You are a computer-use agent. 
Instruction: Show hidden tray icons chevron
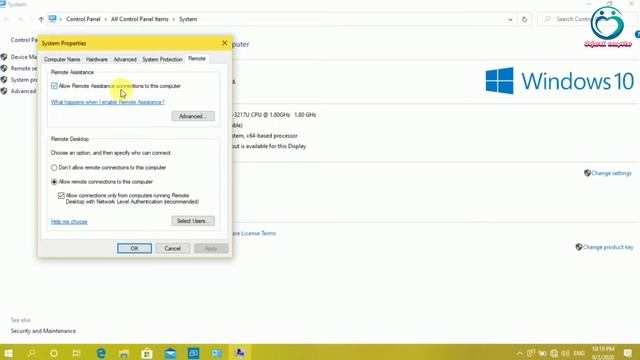pyautogui.click(x=519, y=353)
